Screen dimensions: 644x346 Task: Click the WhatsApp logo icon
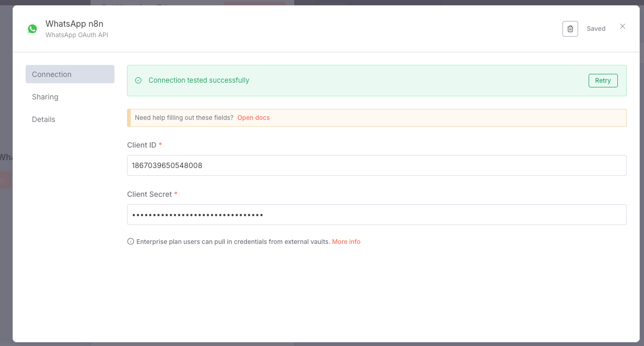click(32, 29)
